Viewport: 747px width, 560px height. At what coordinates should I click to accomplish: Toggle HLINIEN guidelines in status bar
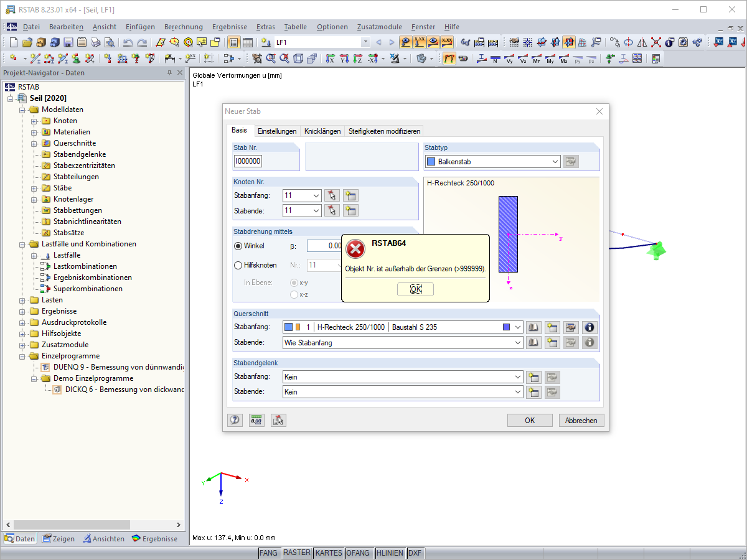[x=390, y=553]
